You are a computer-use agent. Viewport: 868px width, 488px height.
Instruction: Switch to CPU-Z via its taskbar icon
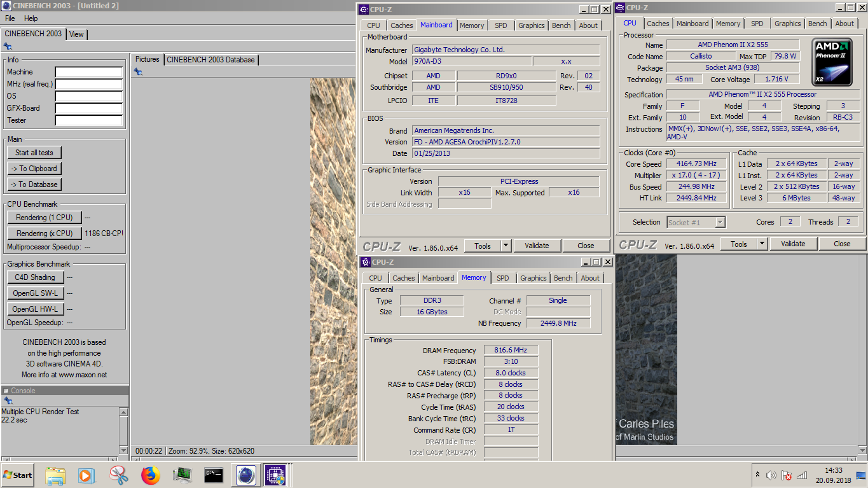pos(276,475)
